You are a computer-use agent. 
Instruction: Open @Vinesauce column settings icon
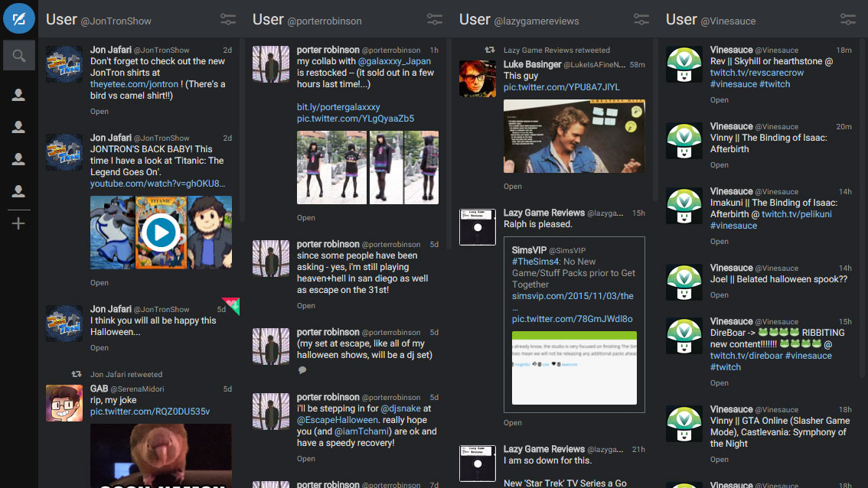click(x=847, y=20)
